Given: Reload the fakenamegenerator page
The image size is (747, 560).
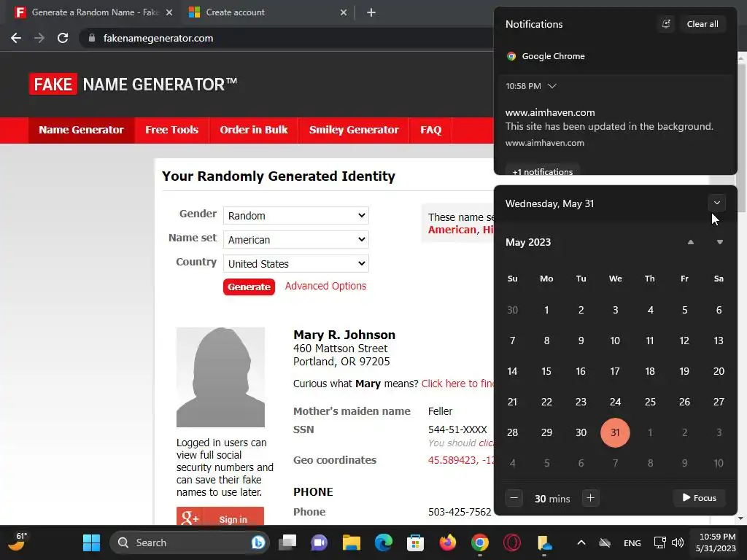Looking at the screenshot, I should [x=63, y=38].
